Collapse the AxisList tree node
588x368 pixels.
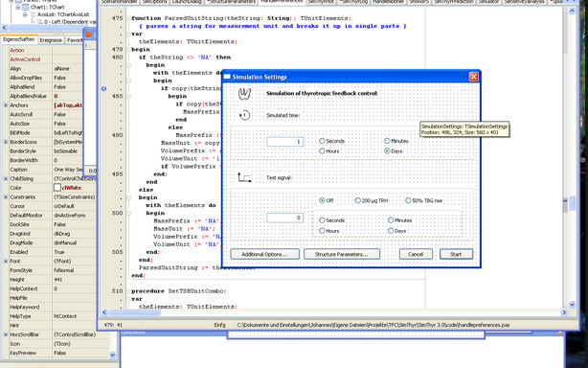pos(25,14)
